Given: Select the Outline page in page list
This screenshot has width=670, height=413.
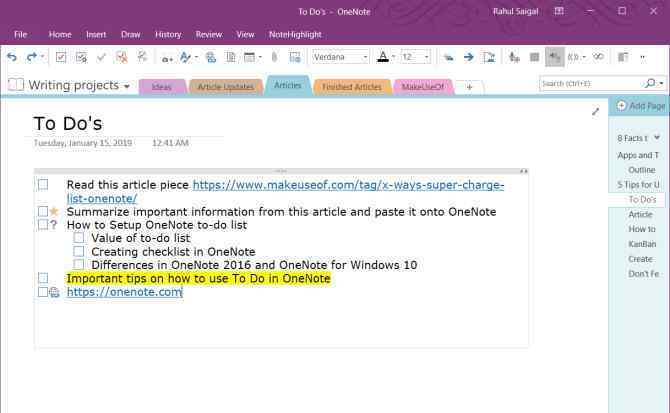Looking at the screenshot, I should pos(641,170).
